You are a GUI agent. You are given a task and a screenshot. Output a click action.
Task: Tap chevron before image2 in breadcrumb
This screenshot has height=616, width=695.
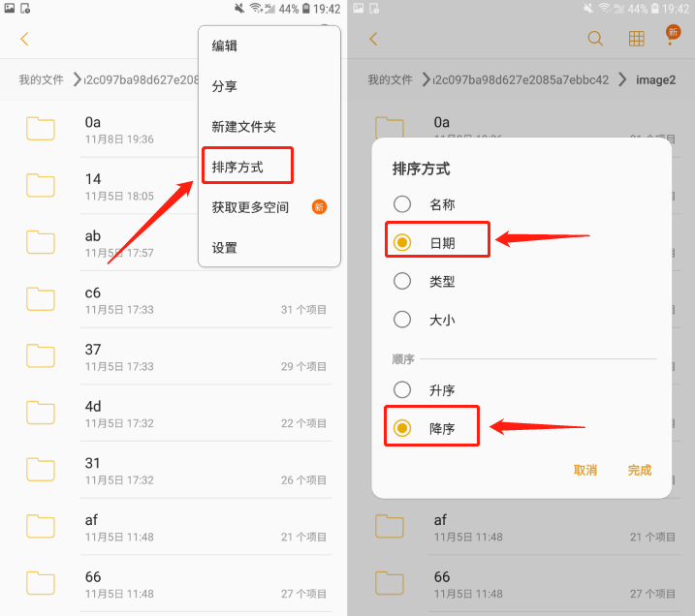point(622,79)
